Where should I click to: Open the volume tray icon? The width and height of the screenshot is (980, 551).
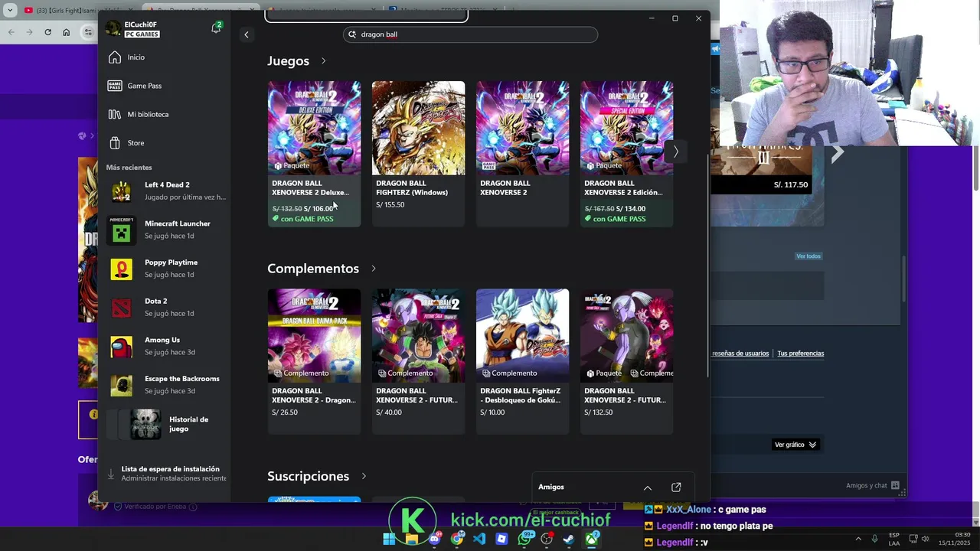(x=925, y=539)
